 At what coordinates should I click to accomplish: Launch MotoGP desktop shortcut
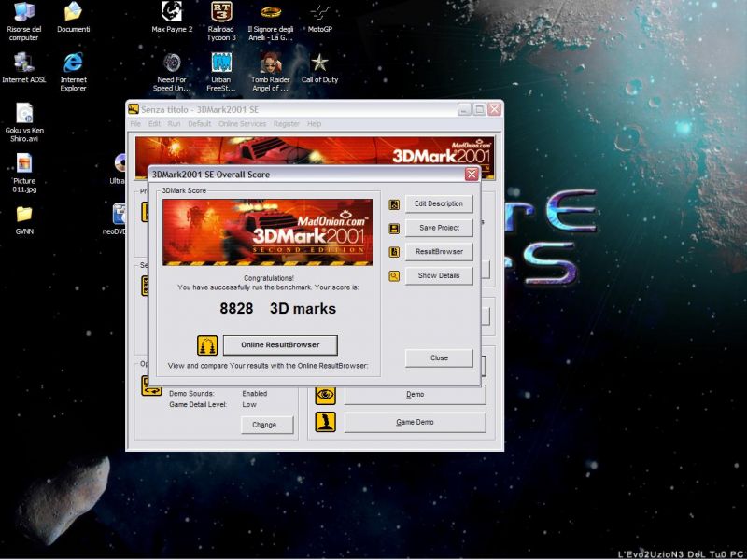pos(319,17)
